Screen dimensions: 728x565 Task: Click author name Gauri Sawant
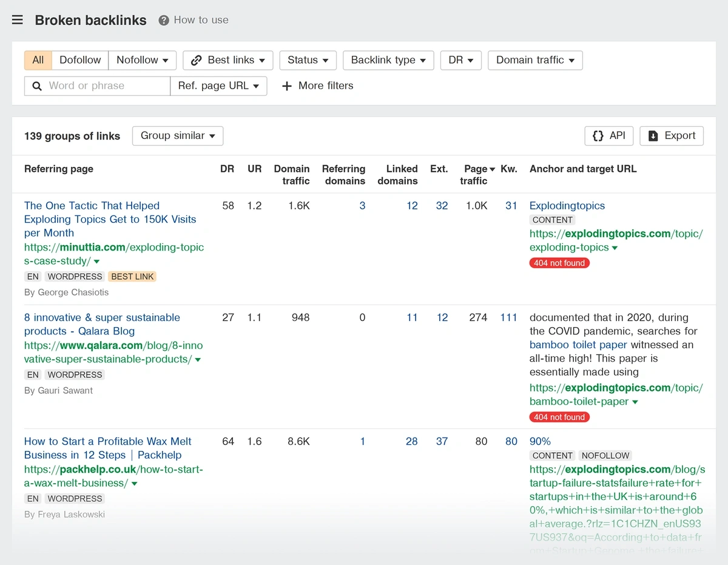point(66,391)
